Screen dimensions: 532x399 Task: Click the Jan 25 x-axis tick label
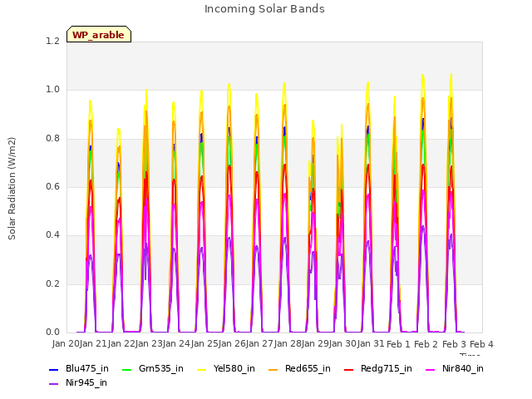205,344
